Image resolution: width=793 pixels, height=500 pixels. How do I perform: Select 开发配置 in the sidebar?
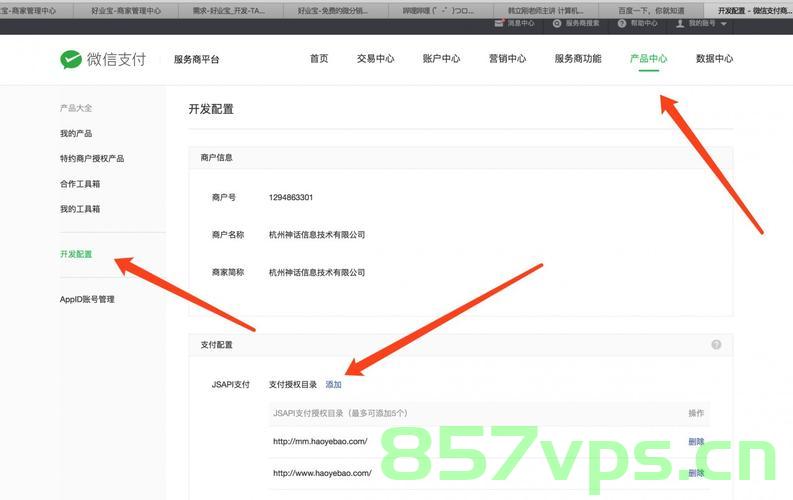pyautogui.click(x=76, y=254)
